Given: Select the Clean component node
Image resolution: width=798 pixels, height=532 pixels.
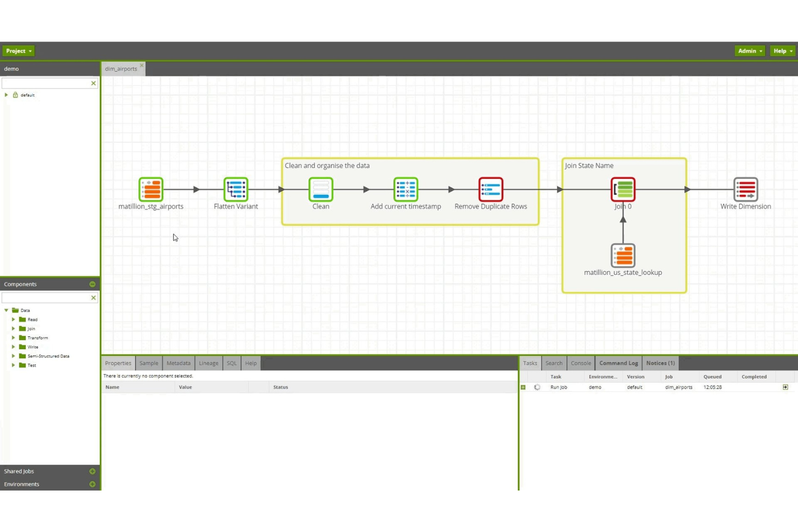Looking at the screenshot, I should 321,190.
